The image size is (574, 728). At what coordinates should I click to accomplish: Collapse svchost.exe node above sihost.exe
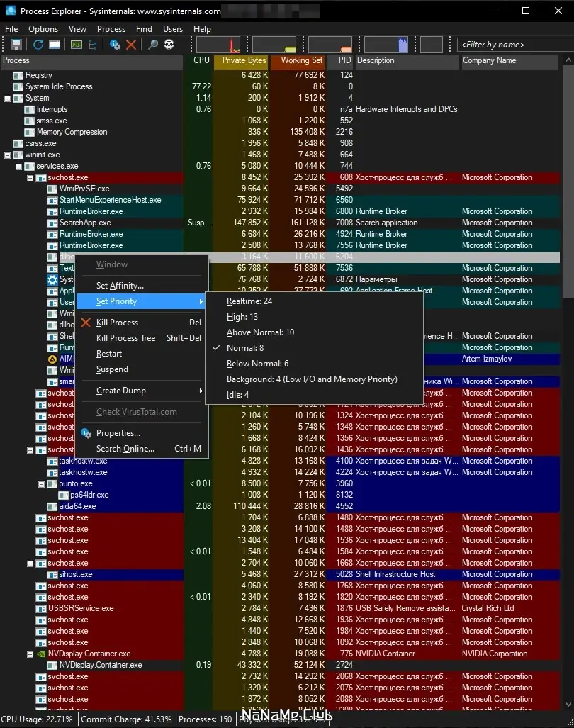click(x=30, y=563)
